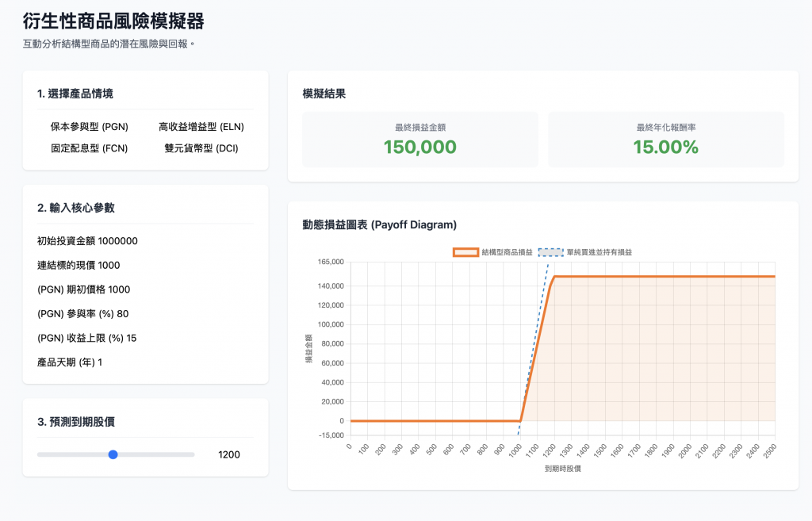
Task: Edit the (PGN) 期初價格 field
Action: pos(119,289)
